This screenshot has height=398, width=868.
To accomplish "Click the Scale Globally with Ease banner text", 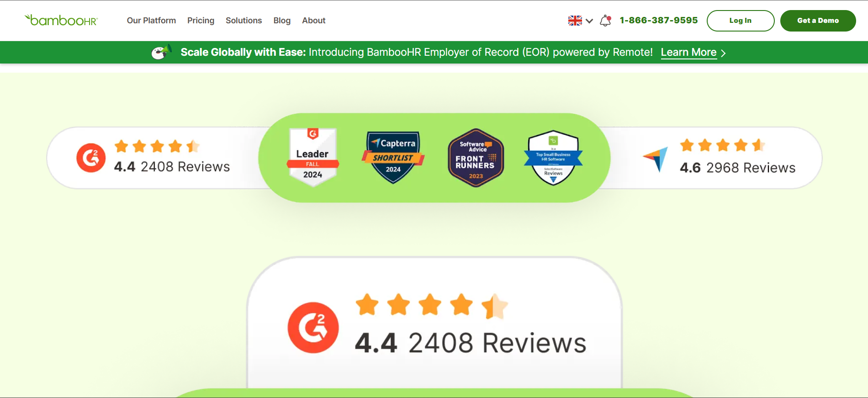I will 417,52.
